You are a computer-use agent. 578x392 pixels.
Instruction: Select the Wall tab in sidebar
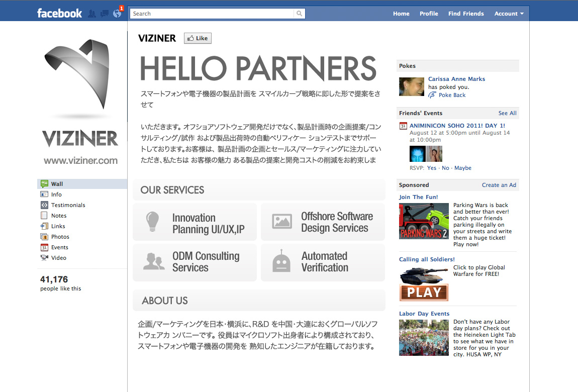pos(82,184)
